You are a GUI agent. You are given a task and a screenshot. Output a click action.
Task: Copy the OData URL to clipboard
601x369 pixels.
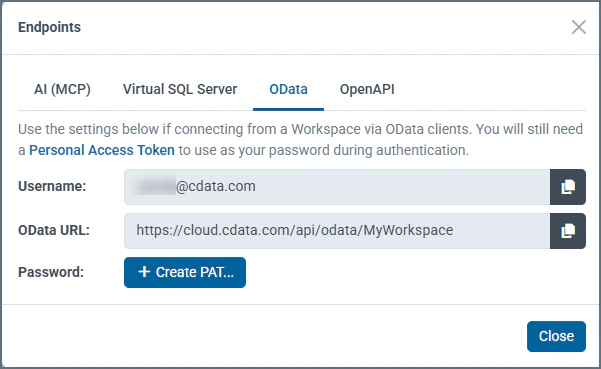[x=568, y=231]
